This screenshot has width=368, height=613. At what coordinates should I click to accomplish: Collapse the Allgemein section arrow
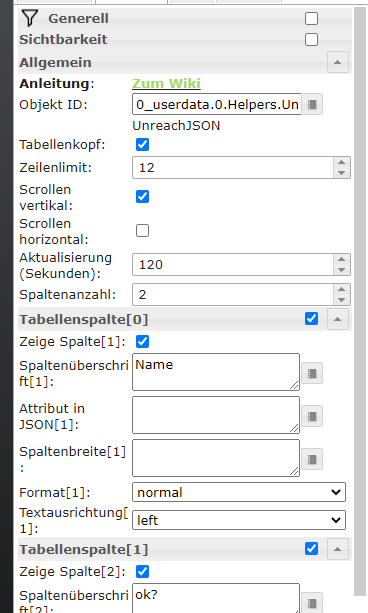pyautogui.click(x=337, y=62)
